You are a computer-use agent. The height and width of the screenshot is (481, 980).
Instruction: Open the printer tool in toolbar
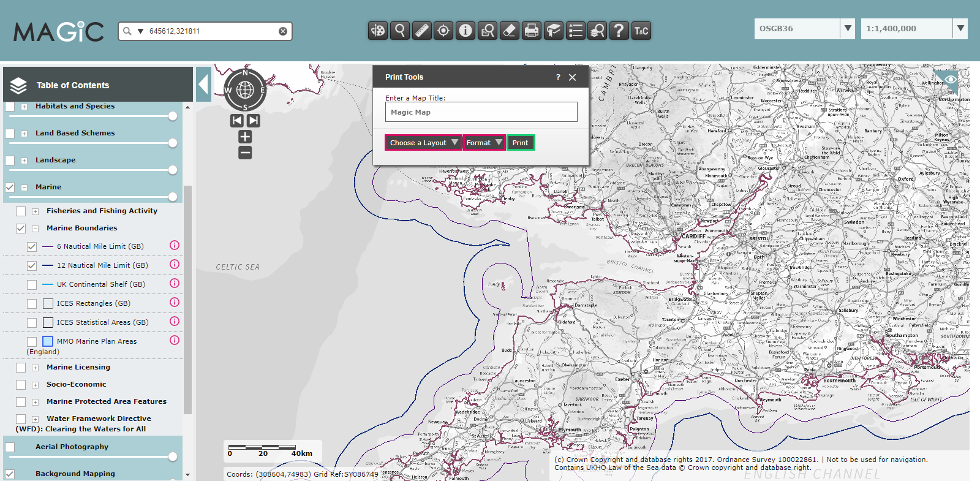(532, 31)
